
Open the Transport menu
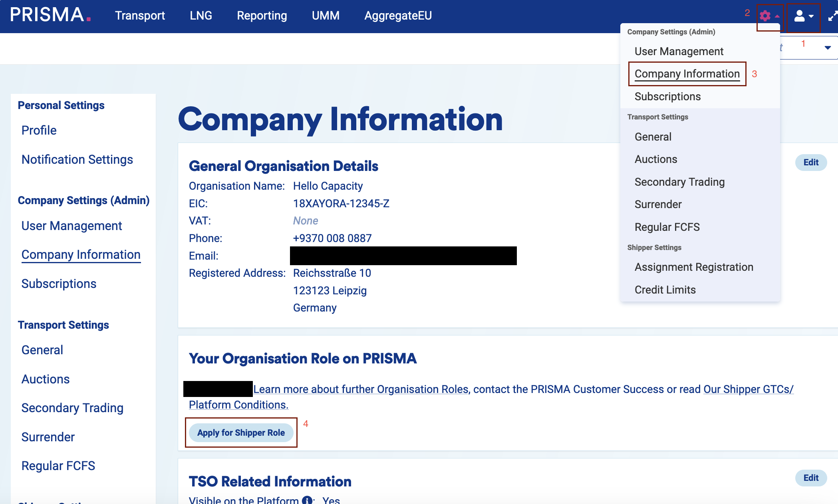[140, 16]
